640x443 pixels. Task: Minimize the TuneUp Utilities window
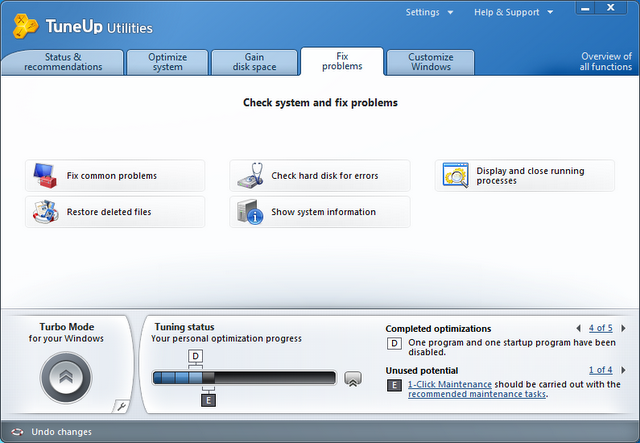coord(585,8)
